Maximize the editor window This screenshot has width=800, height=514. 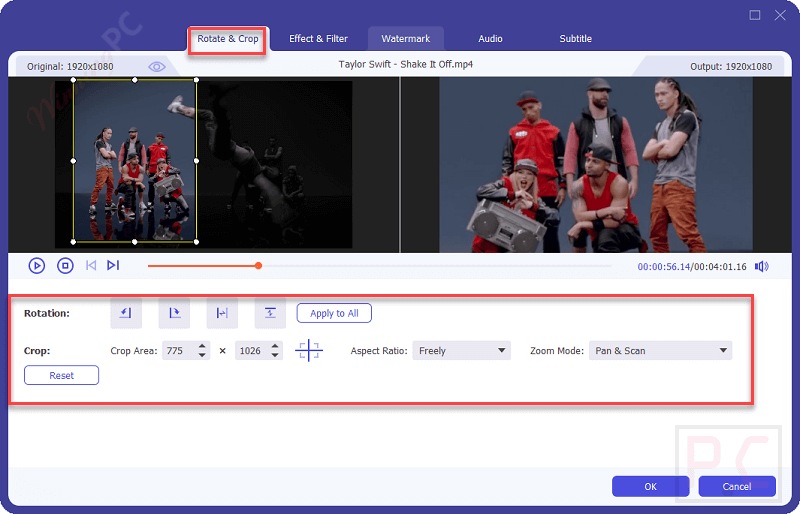(755, 15)
